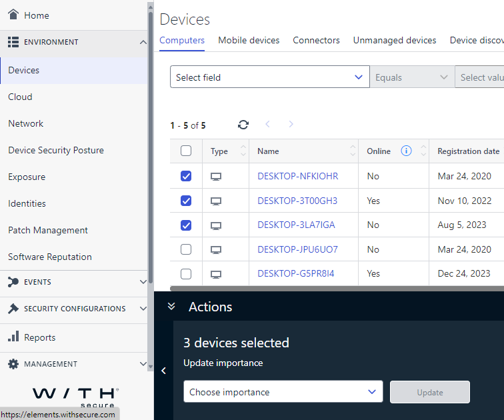This screenshot has width=504, height=420.
Task: Open Device Security Posture page
Action: click(x=74, y=151)
